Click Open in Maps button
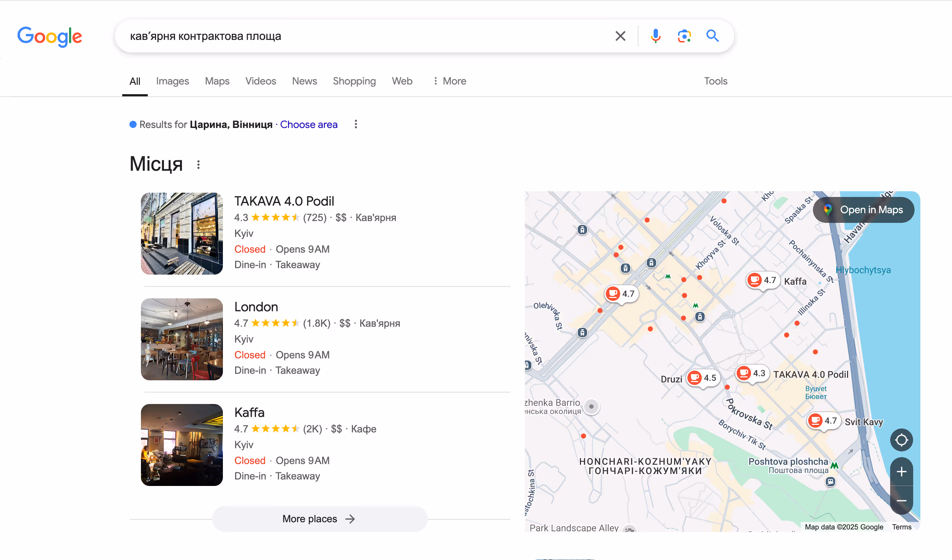The image size is (952, 560). (864, 210)
